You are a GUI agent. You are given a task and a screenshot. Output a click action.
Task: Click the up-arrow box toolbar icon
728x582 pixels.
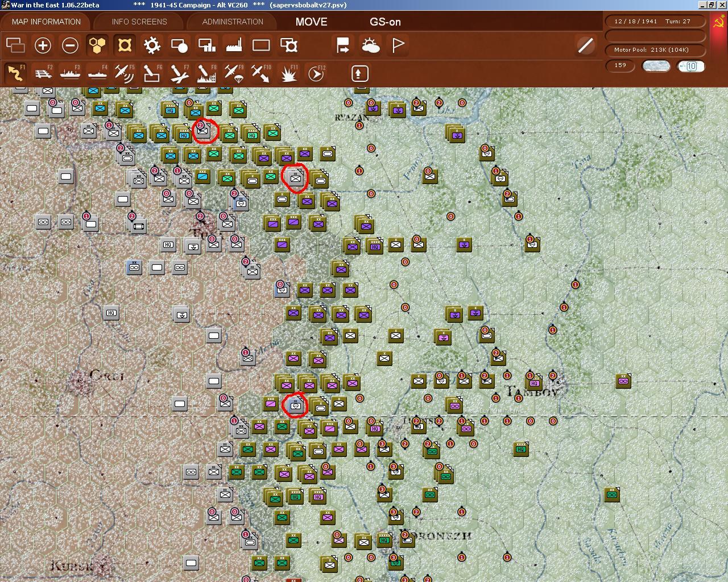tap(359, 73)
